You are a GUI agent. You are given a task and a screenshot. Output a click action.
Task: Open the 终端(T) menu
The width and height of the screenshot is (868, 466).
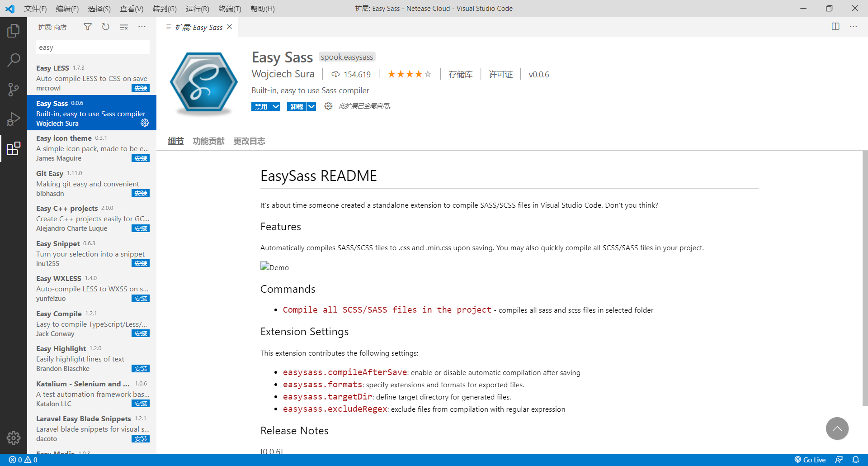(x=230, y=9)
